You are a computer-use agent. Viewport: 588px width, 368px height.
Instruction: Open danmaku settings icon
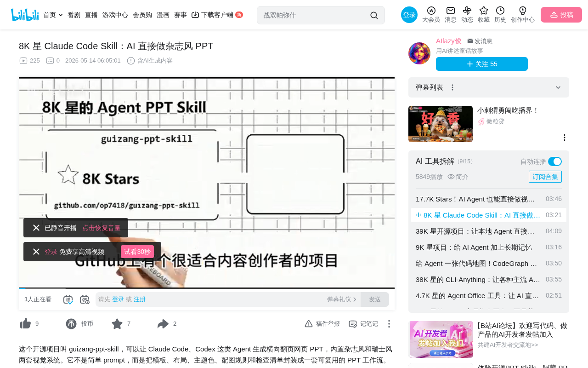(85, 299)
